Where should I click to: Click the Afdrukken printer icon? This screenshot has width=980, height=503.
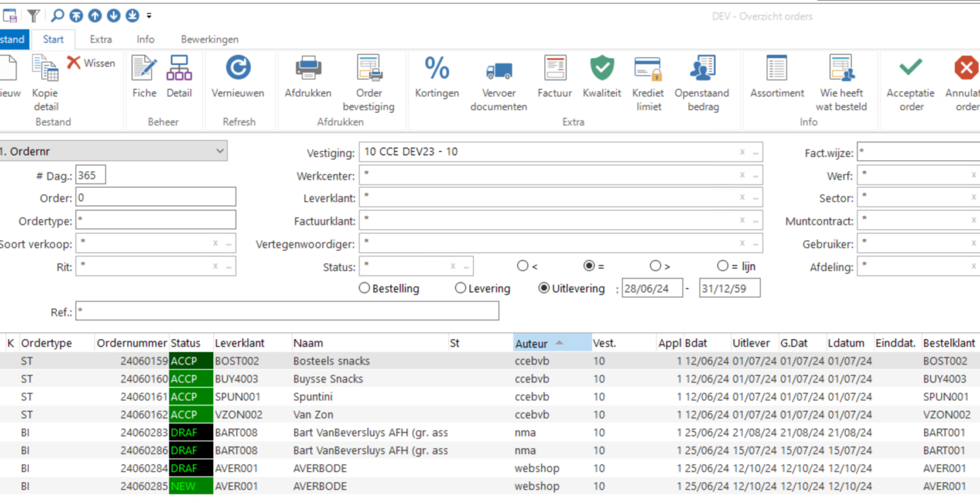tap(308, 68)
